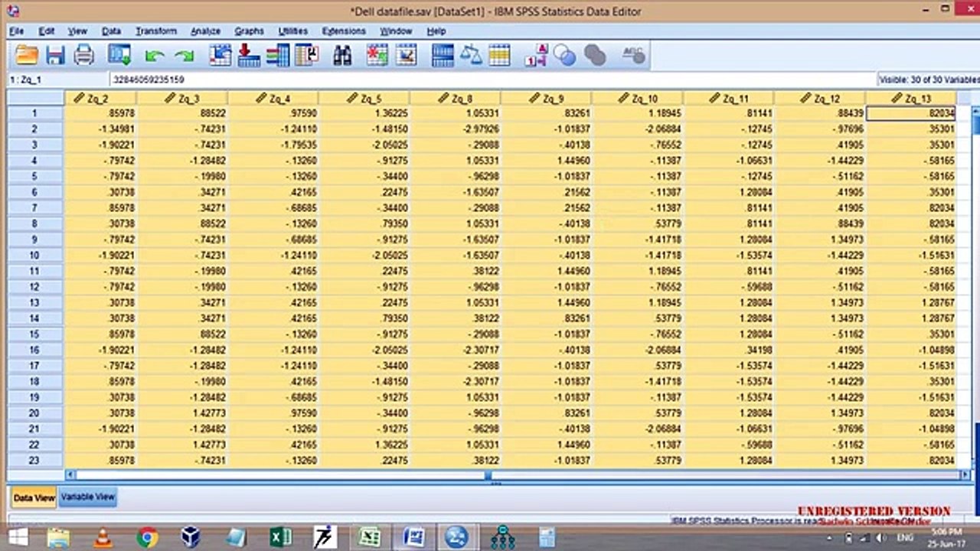Save the data file with the toolbar icon
Image resolution: width=980 pixels, height=551 pixels.
(55, 55)
